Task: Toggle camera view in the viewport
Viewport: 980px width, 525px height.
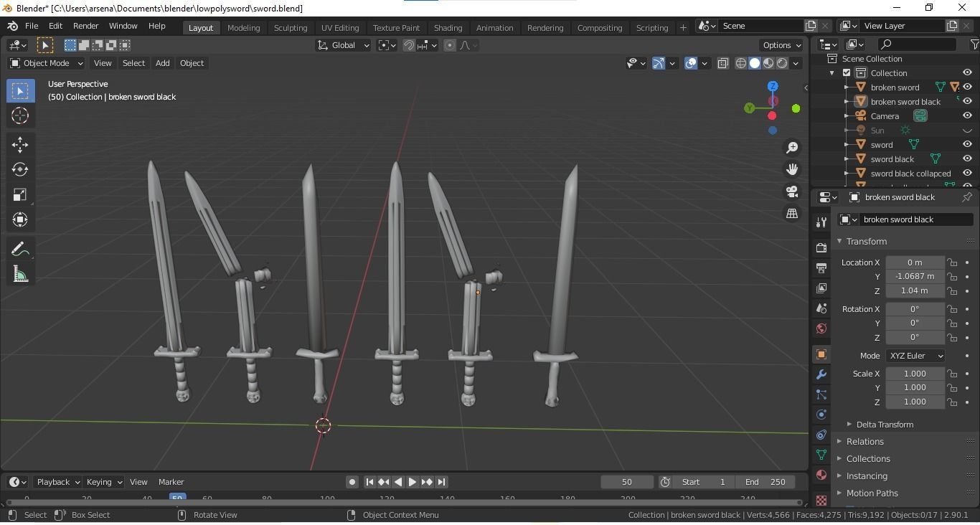Action: (x=792, y=191)
